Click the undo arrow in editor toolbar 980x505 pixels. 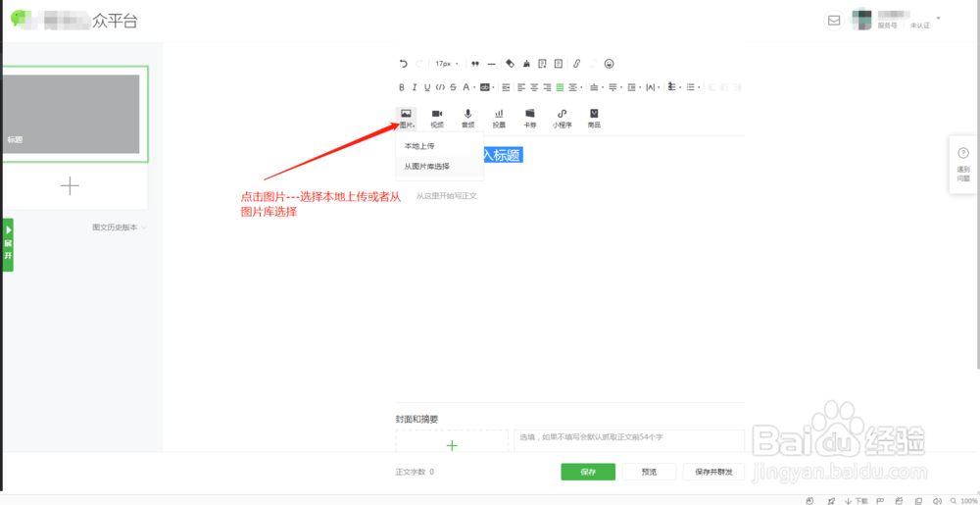(403, 64)
